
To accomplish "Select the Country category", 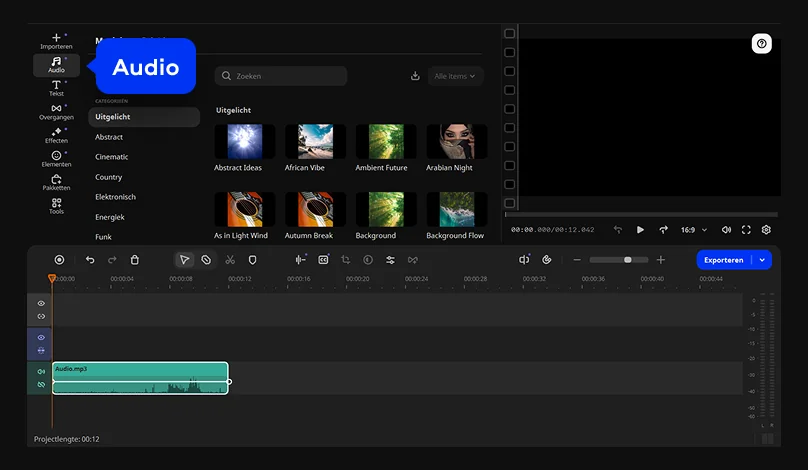I will (x=109, y=177).
